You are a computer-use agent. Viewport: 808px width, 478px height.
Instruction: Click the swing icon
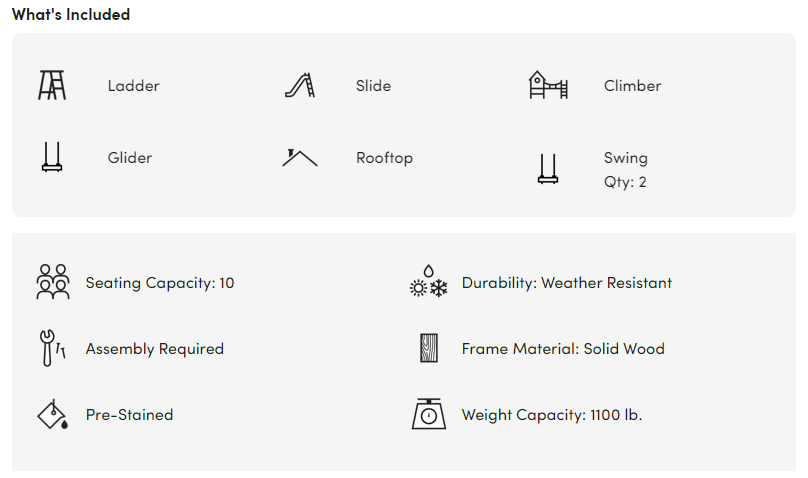click(x=548, y=169)
